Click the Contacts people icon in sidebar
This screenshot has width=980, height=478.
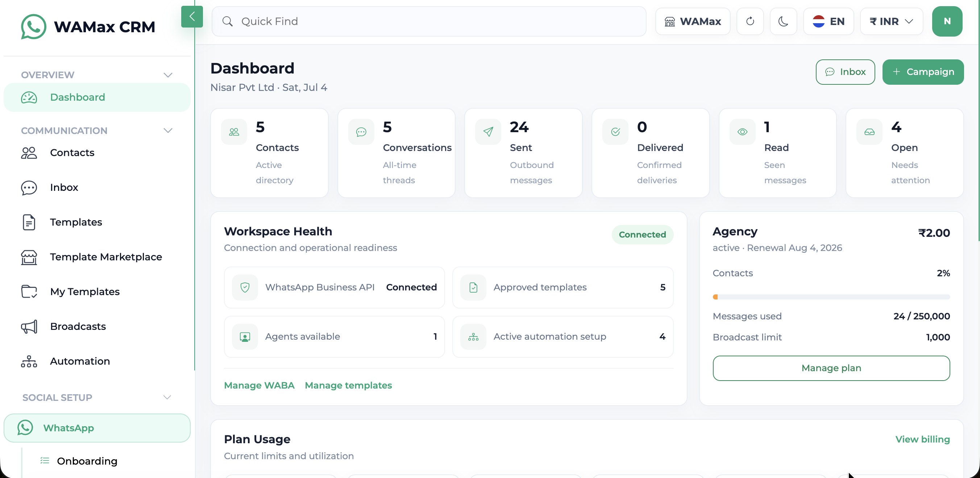29,153
